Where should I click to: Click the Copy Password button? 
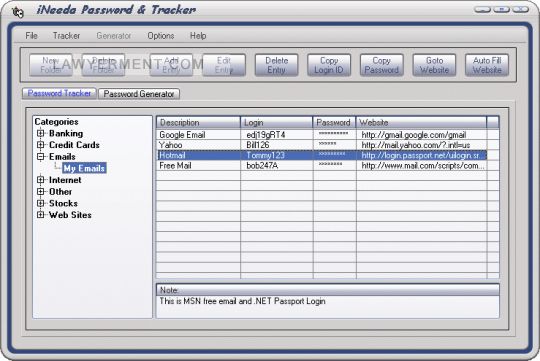[382, 65]
